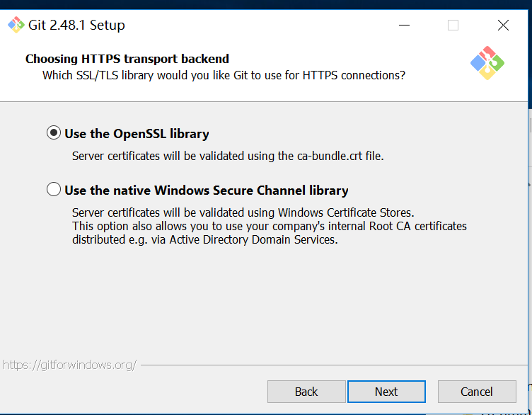Image resolution: width=532 pixels, height=415 pixels.
Task: Close the Git Setup window
Action: pos(503,25)
